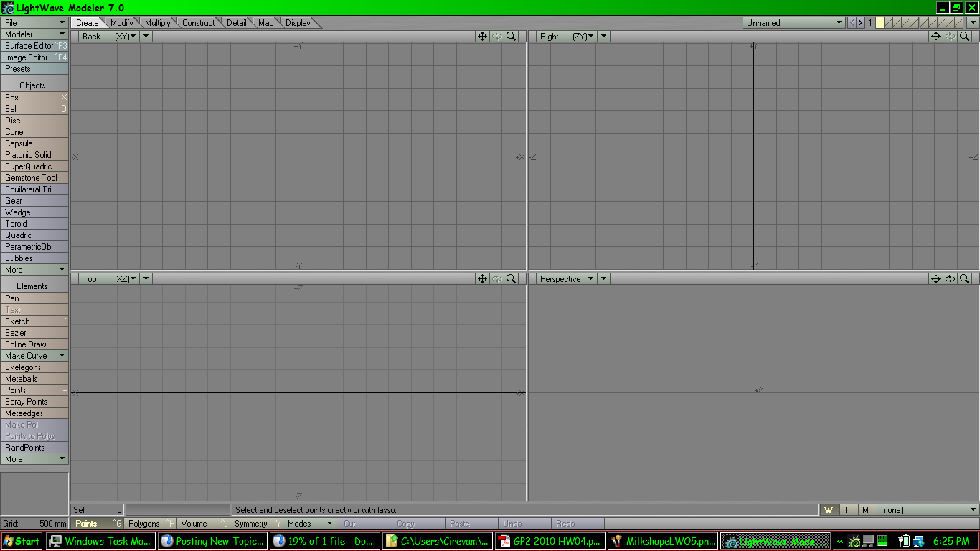Click the rotate icon in the Perspective viewport

(x=950, y=279)
